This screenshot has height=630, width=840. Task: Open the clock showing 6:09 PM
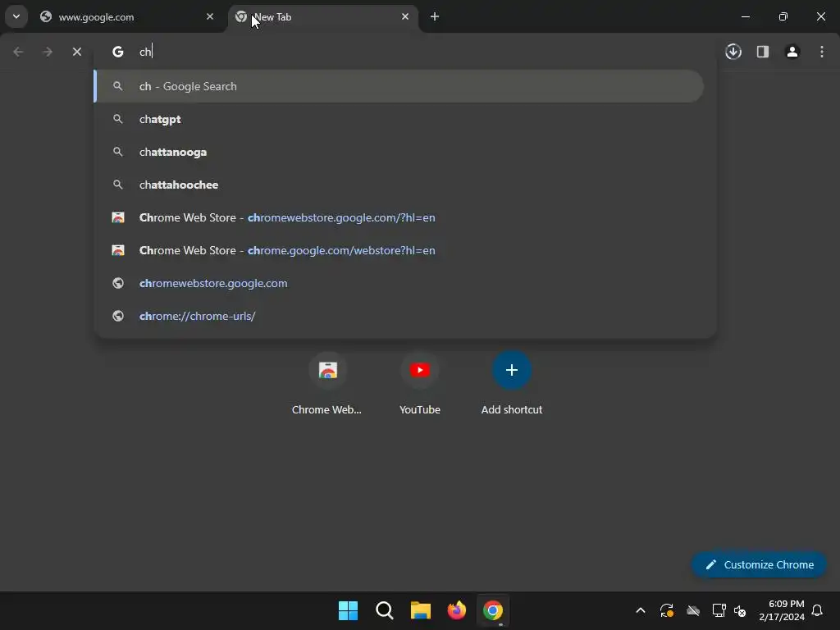point(782,610)
